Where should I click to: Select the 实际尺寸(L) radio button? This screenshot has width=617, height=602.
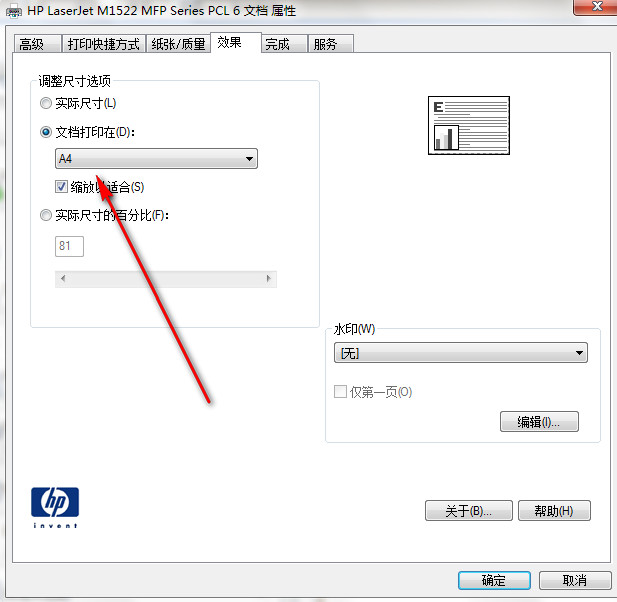46,103
